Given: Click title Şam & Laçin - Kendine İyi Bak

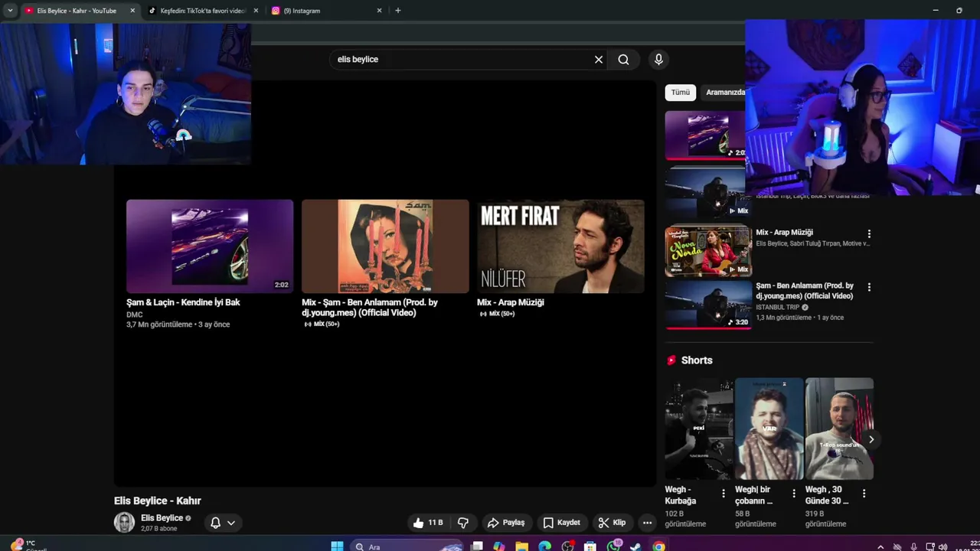Looking at the screenshot, I should [x=183, y=302].
